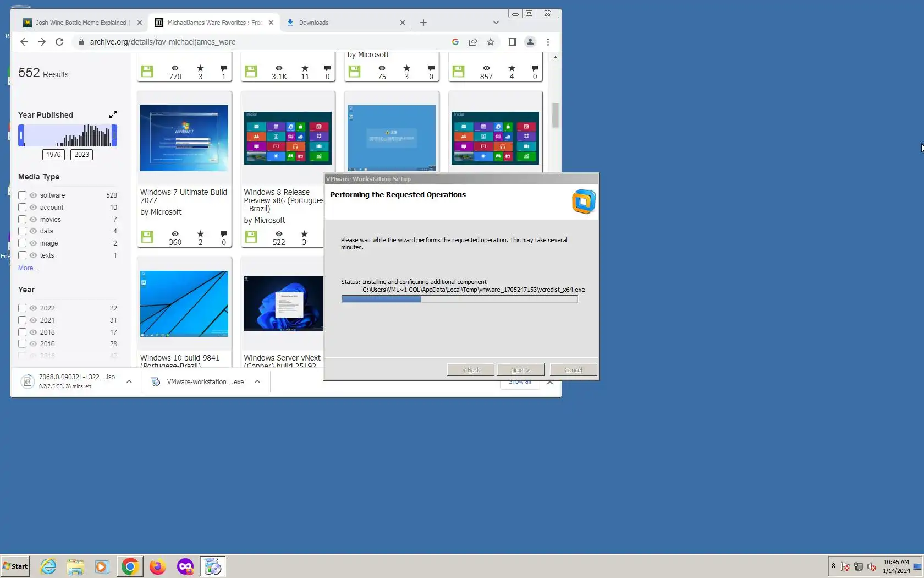This screenshot has width=924, height=578.
Task: Open the Windows Start menu
Action: (15, 566)
